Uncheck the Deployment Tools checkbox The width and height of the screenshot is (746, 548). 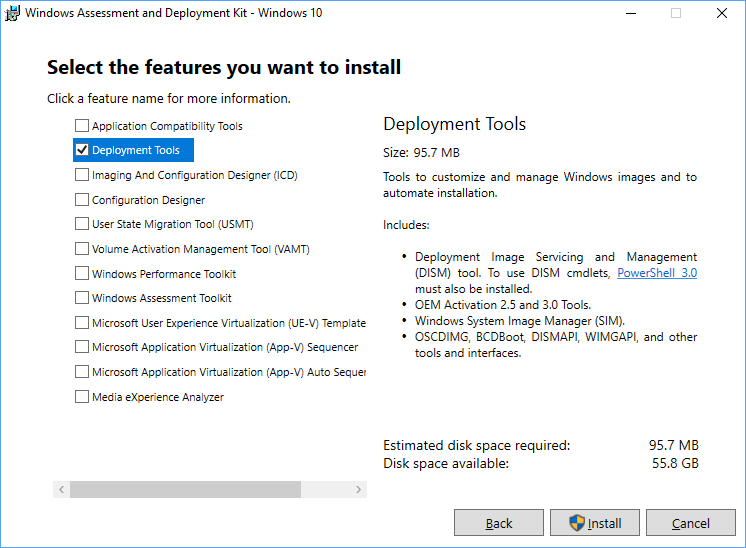82,150
